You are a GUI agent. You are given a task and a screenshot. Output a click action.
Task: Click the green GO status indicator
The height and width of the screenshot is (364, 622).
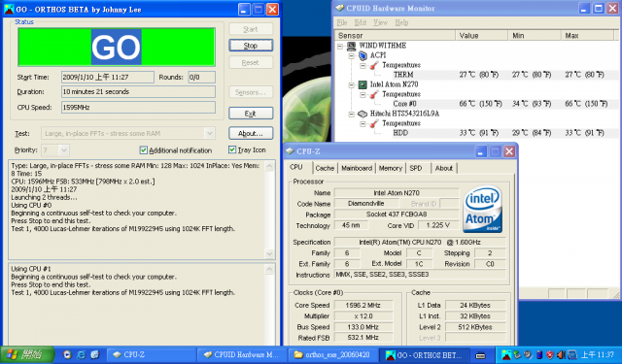tap(117, 48)
